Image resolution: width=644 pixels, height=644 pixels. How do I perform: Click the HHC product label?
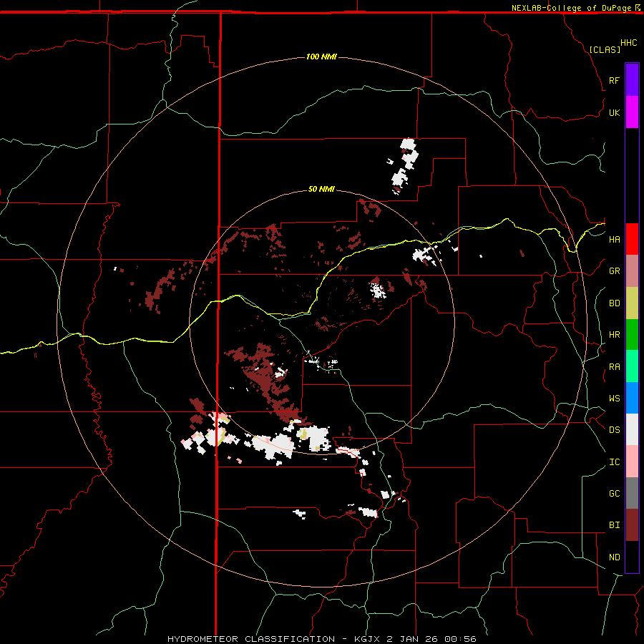pyautogui.click(x=628, y=43)
